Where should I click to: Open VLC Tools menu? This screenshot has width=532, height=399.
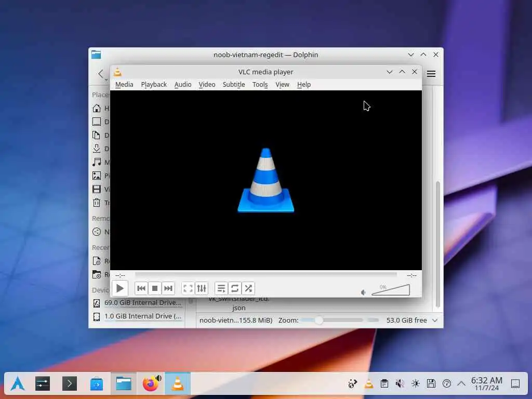pyautogui.click(x=260, y=85)
